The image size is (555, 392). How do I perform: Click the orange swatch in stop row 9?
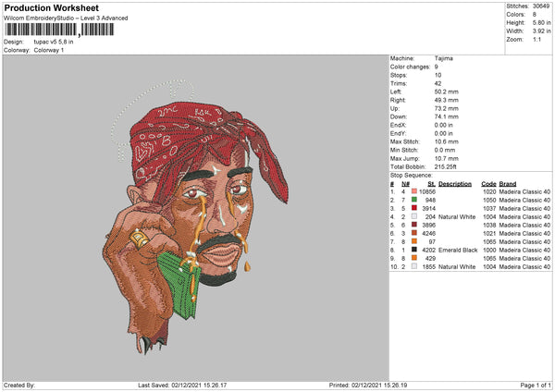tap(414, 258)
